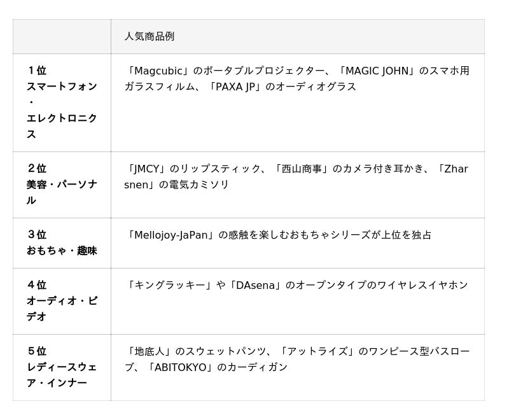This screenshot has height=420, width=509.
Task: Select the 3位 ranking label
Action: [x=37, y=235]
